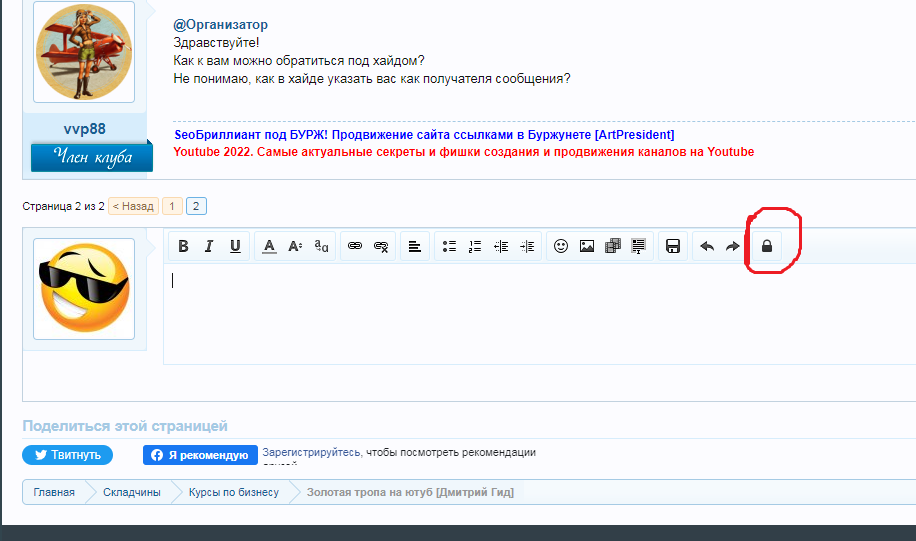
Task: Open the text alignment dropdown
Action: 414,246
